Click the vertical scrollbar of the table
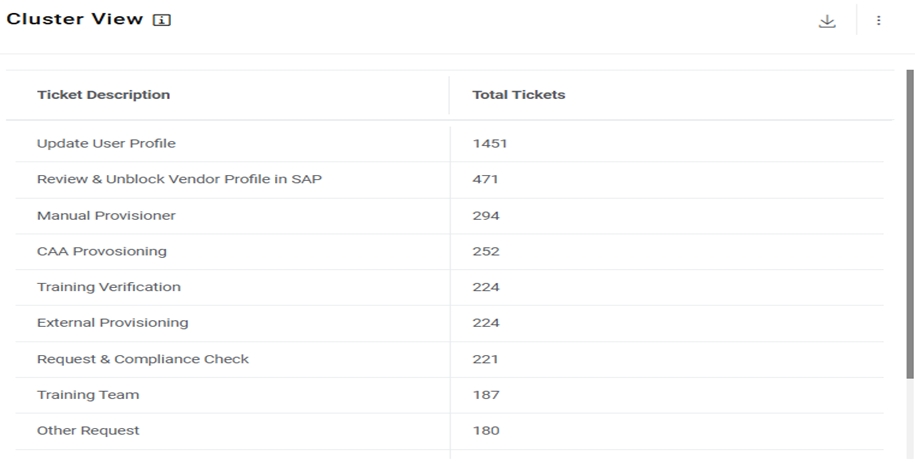 point(909,225)
